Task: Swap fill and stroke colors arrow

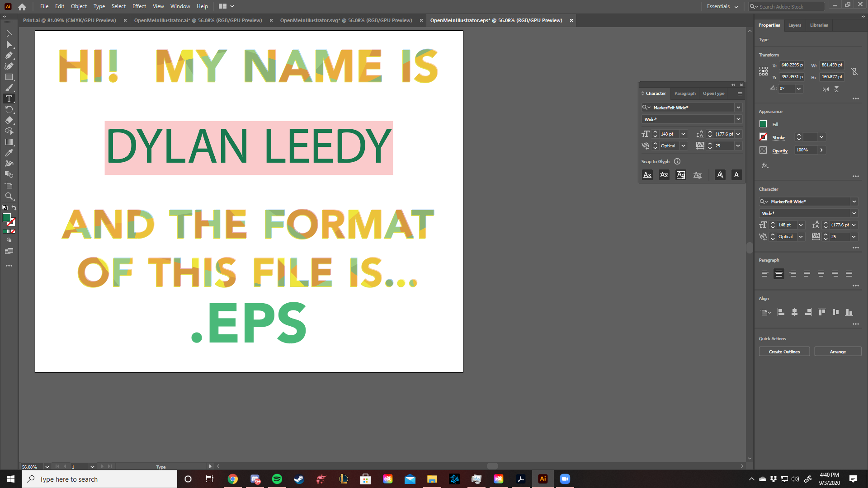Action: pos(14,208)
